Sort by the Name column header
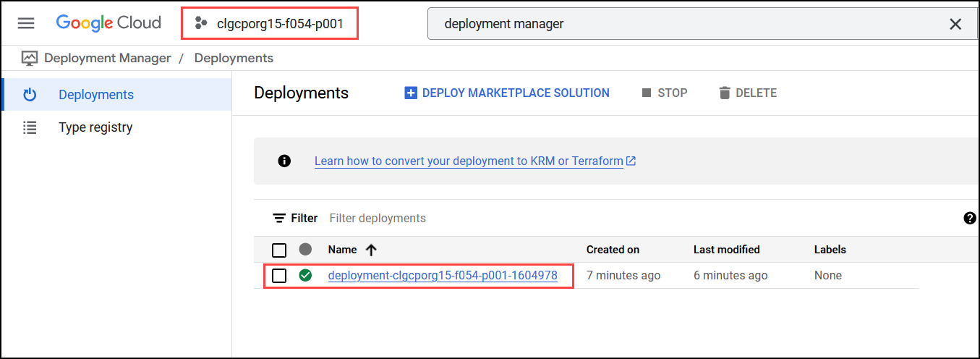This screenshot has height=359, width=980. 342,249
